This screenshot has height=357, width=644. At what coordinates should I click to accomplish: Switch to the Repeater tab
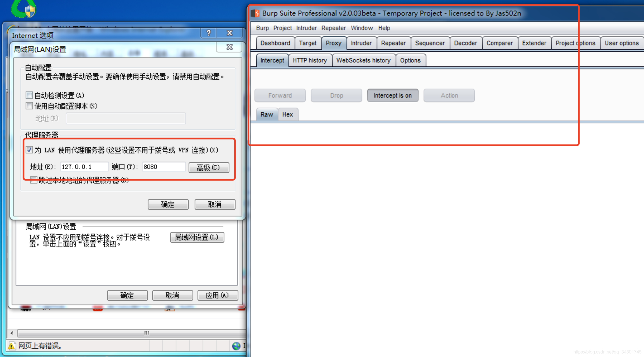pos(393,43)
